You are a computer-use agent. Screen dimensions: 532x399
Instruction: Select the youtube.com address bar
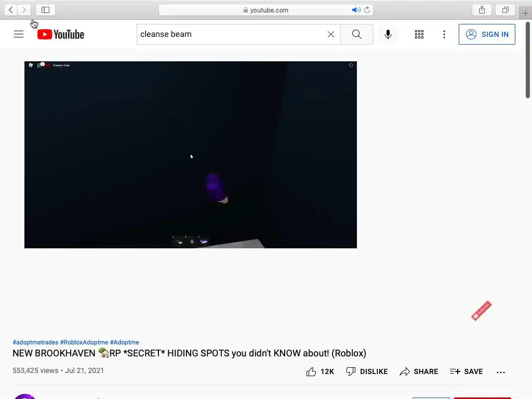(x=266, y=10)
